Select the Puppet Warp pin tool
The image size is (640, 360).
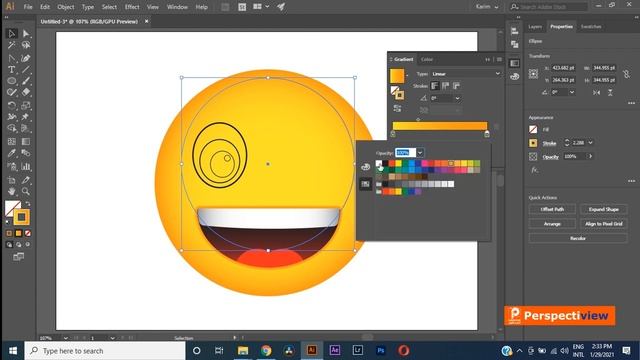(26, 117)
